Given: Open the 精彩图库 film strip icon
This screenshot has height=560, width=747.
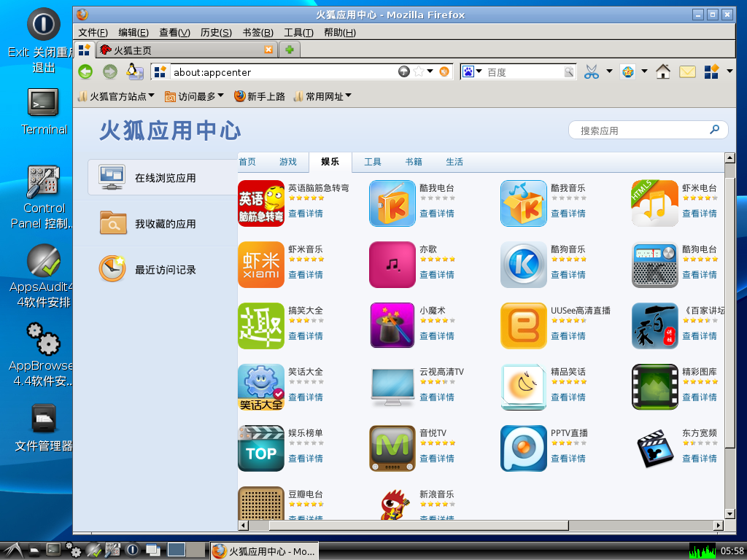Looking at the screenshot, I should tap(654, 387).
